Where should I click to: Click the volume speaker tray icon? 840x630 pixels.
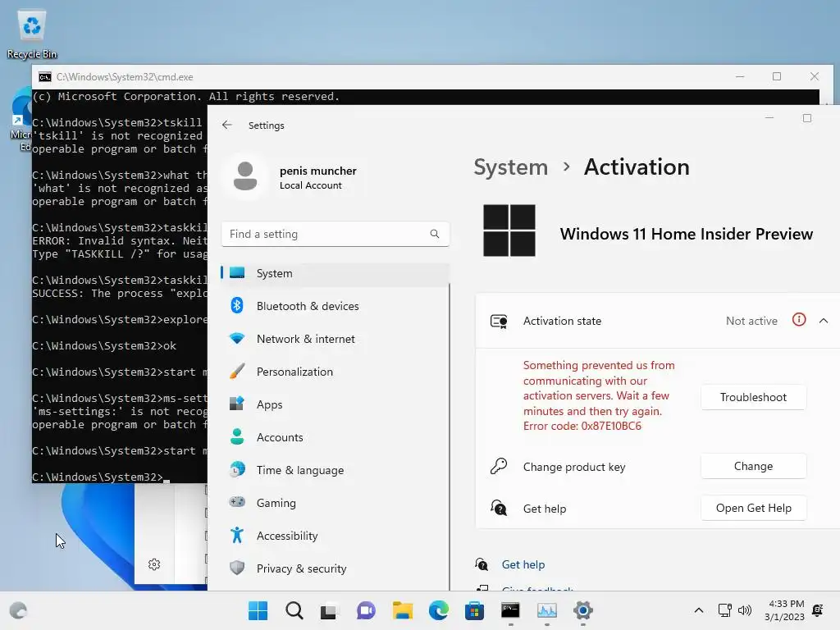click(745, 610)
